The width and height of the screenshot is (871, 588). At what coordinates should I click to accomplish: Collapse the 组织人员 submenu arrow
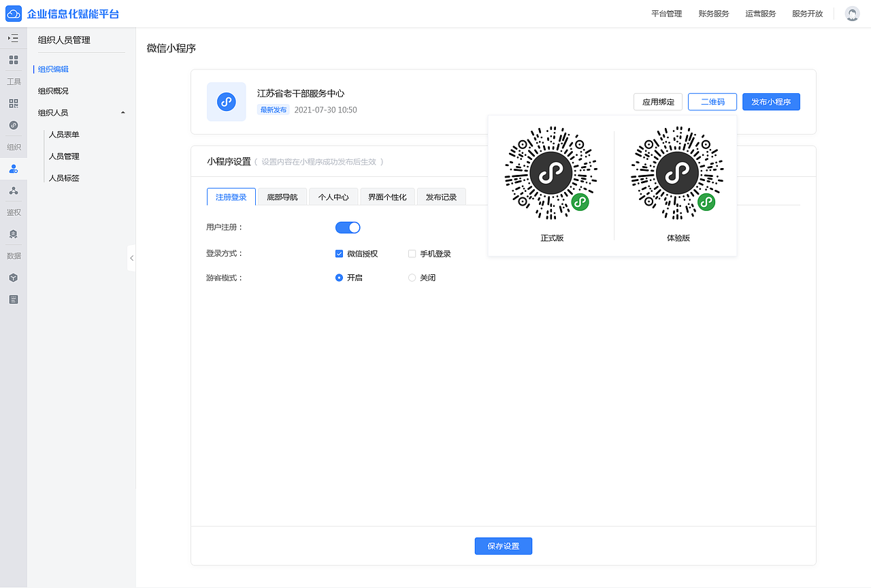pos(122,112)
